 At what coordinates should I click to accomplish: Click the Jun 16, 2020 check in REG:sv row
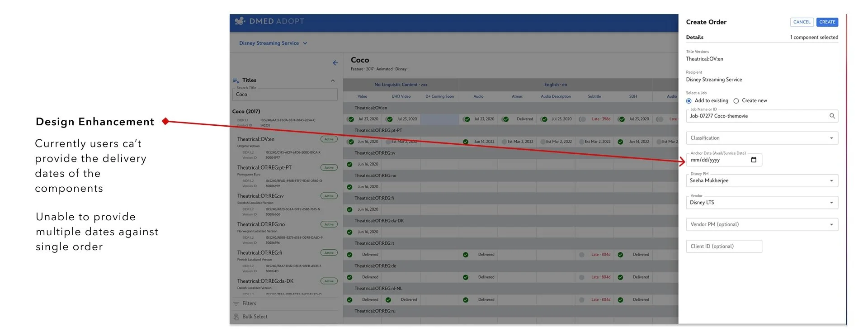pos(349,165)
